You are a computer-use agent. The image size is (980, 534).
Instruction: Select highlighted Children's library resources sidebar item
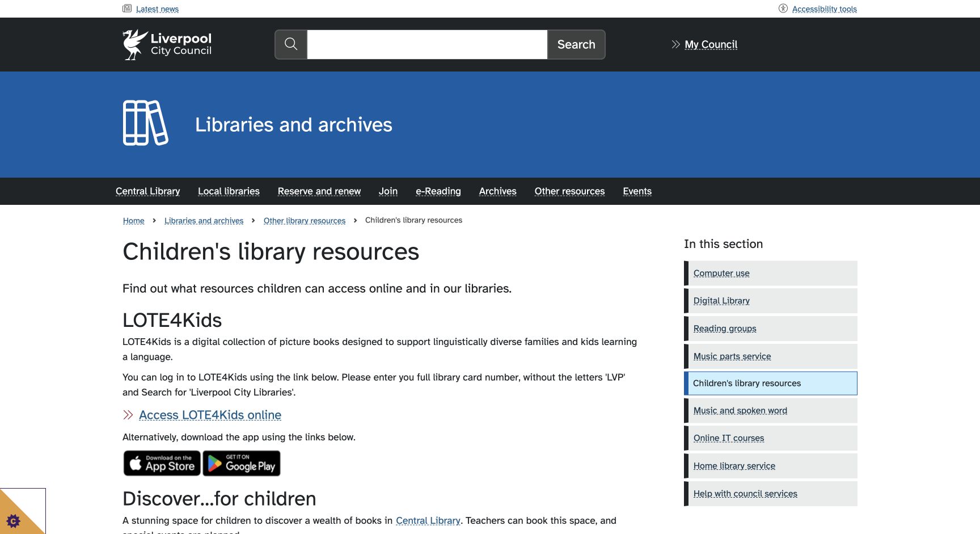[771, 383]
